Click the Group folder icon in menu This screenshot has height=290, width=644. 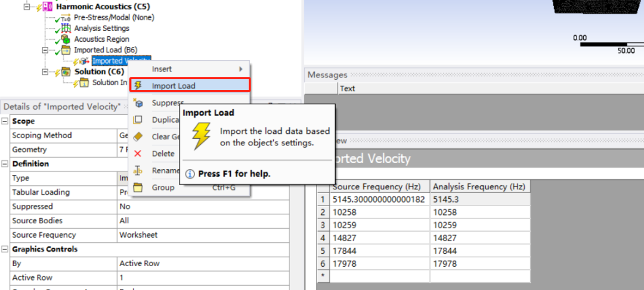(x=138, y=188)
